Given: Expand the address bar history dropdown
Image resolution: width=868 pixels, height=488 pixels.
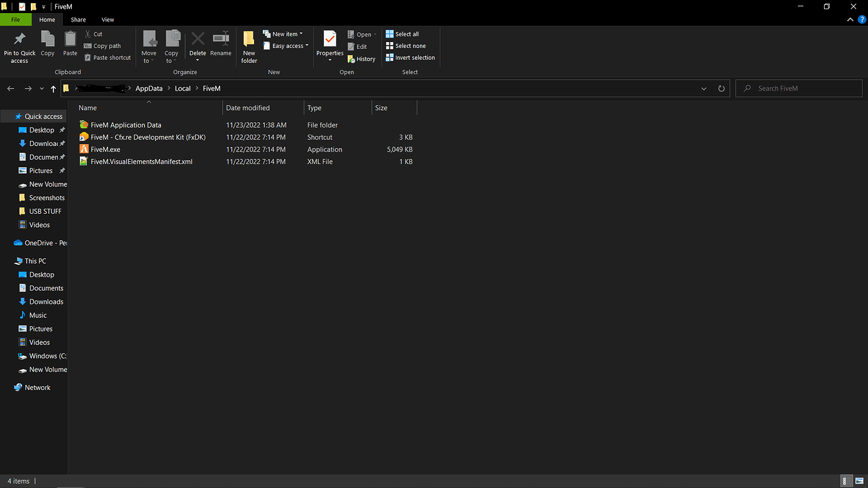Looking at the screenshot, I should (703, 88).
